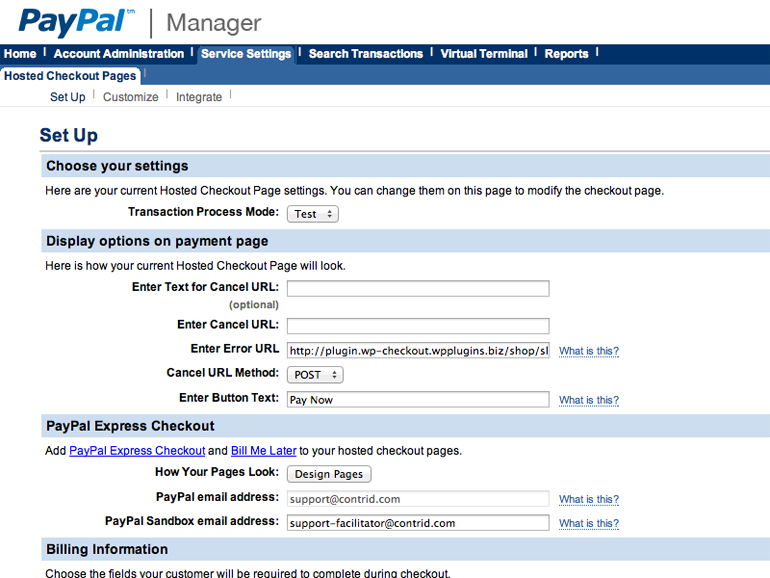Screen dimensions: 770x578
Task: Open the PayPal Express Checkout link
Action: [137, 451]
